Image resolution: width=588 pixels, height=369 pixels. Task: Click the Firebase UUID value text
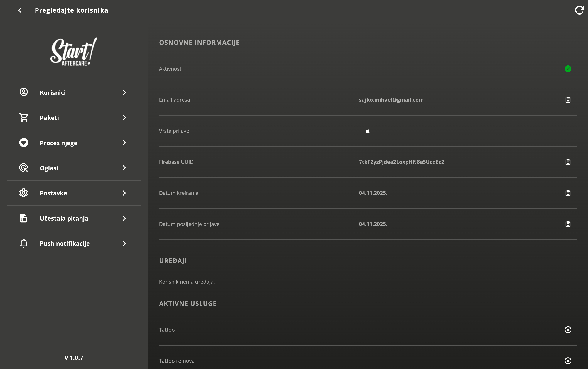point(401,162)
